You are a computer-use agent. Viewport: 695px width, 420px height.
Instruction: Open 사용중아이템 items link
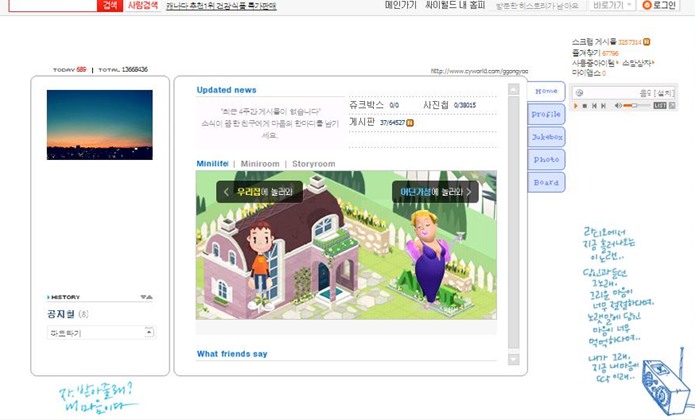[x=595, y=63]
